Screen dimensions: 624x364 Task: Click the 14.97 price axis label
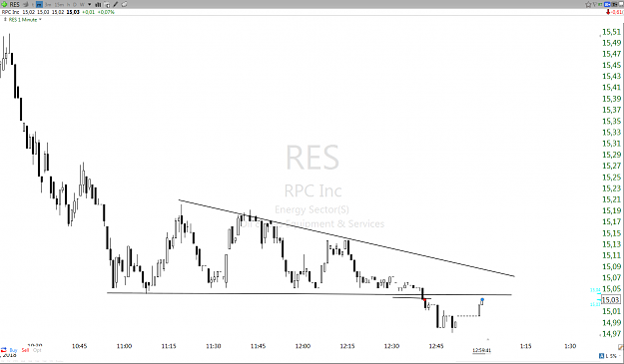[x=611, y=334]
